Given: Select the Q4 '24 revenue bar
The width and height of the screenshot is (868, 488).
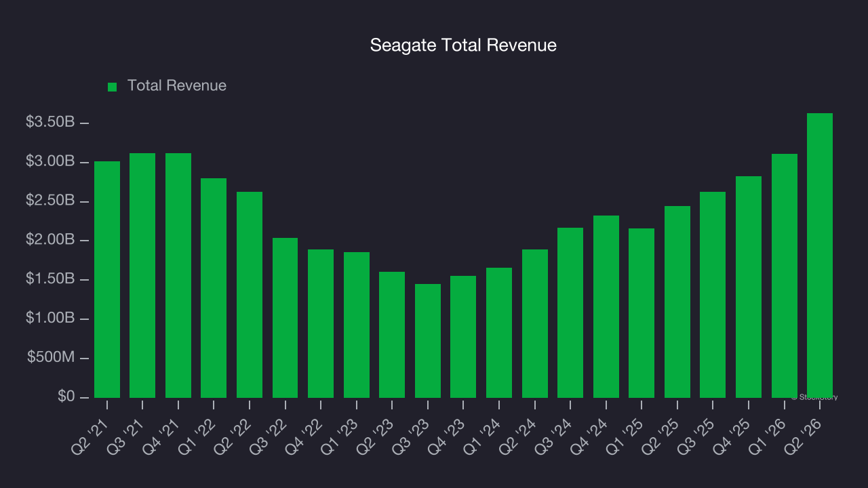Looking at the screenshot, I should click(606, 306).
